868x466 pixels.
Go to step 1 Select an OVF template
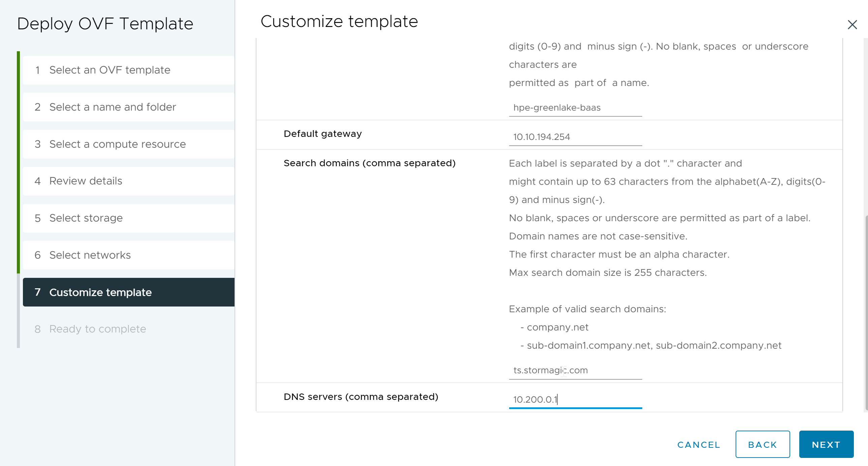click(129, 70)
